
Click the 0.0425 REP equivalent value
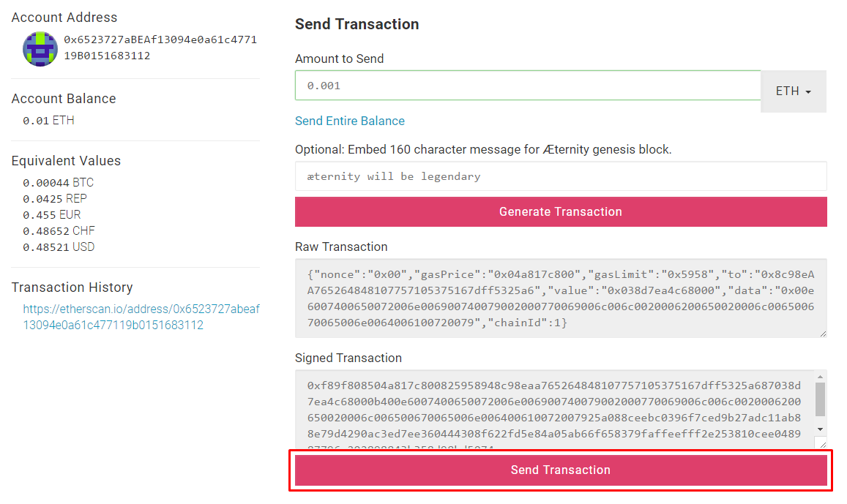pyautogui.click(x=55, y=199)
